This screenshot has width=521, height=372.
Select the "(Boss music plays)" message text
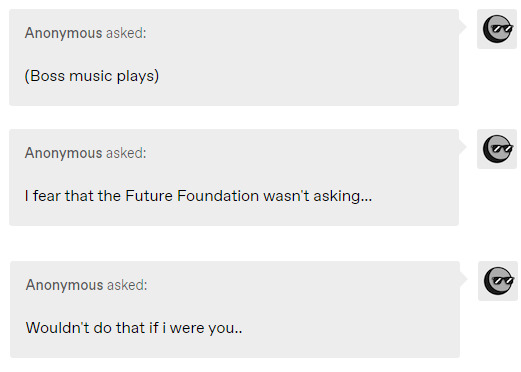click(92, 76)
